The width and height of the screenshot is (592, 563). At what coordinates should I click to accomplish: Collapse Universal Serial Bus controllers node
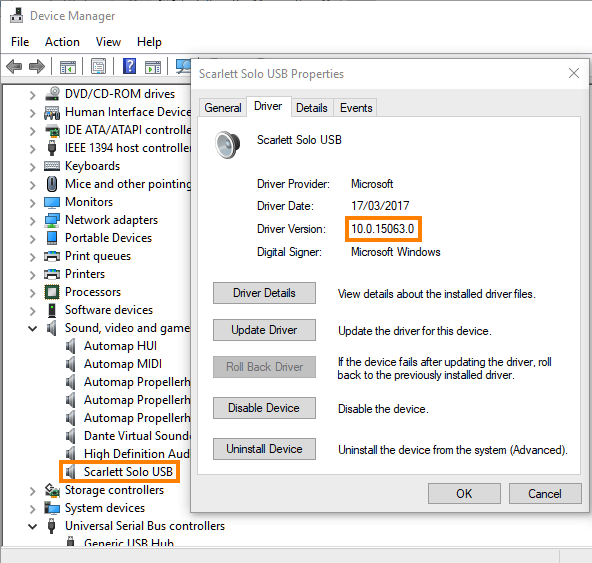pyautogui.click(x=33, y=526)
